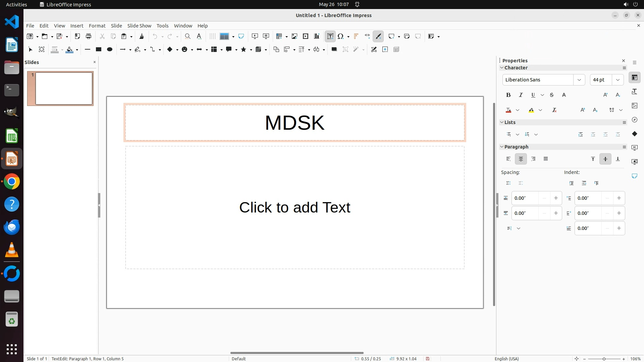Toggle Bold in Character panel
The height and width of the screenshot is (362, 644).
coord(508,95)
